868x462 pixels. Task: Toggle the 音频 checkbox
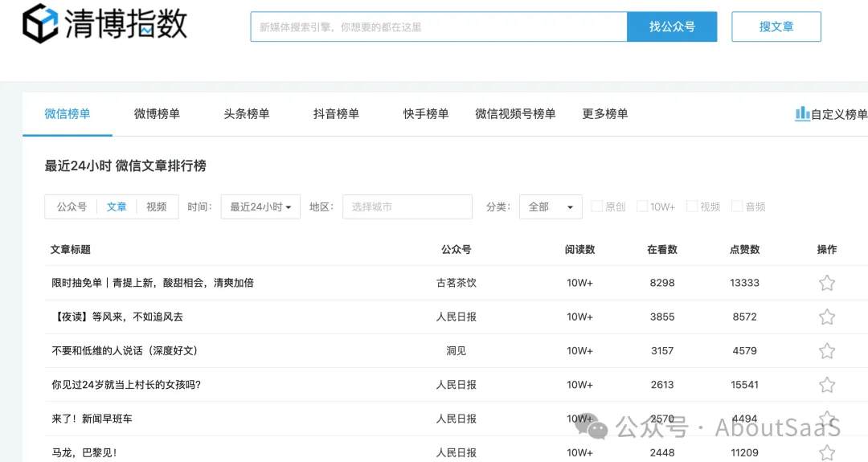click(737, 206)
